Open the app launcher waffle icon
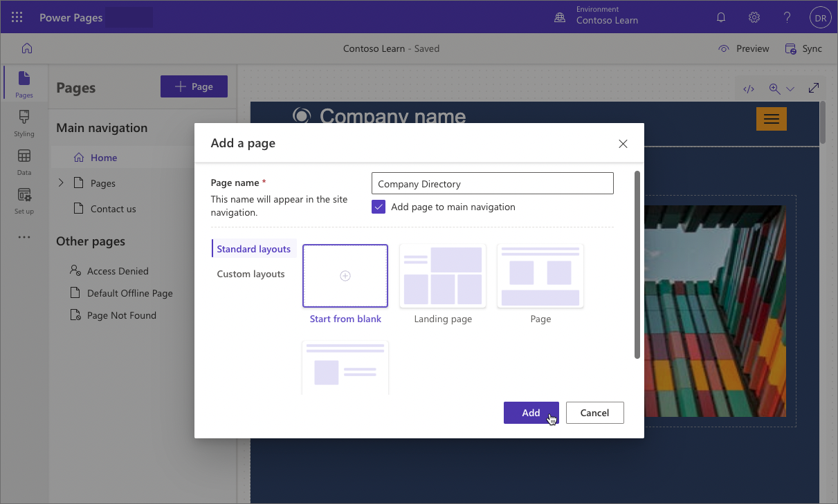 pyautogui.click(x=17, y=17)
